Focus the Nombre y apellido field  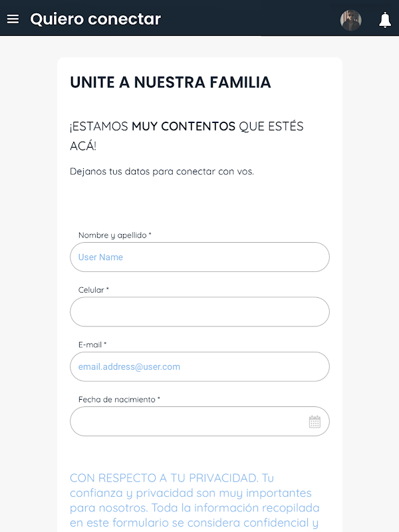(x=199, y=257)
